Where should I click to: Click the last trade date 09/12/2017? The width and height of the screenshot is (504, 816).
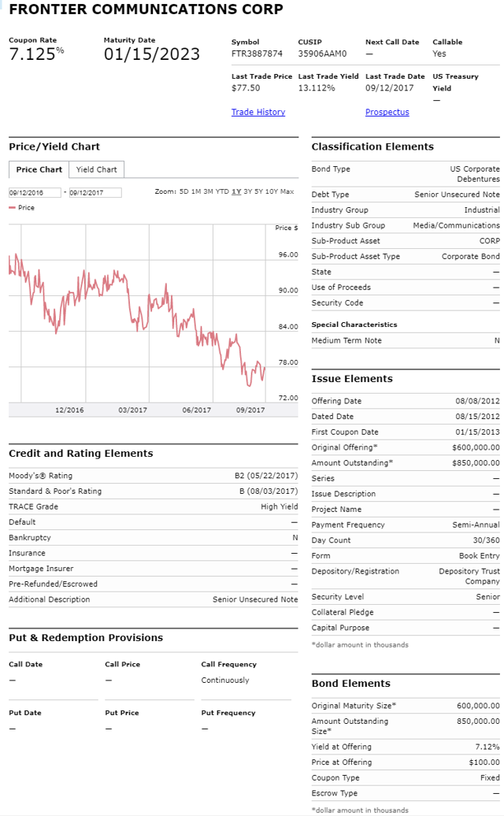point(390,88)
